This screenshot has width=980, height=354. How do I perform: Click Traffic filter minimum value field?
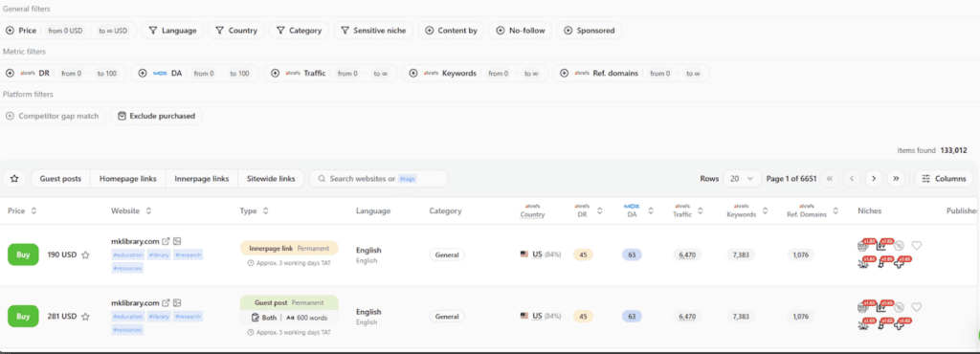click(x=347, y=74)
